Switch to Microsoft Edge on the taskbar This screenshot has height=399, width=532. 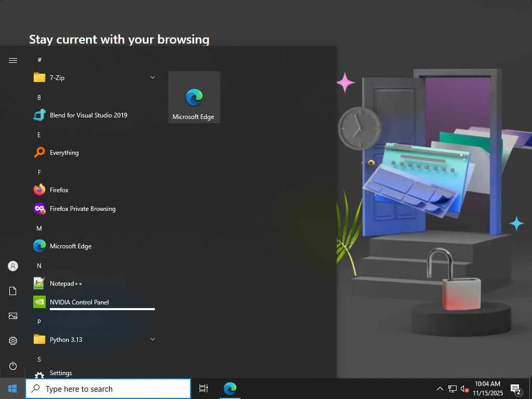click(x=230, y=389)
